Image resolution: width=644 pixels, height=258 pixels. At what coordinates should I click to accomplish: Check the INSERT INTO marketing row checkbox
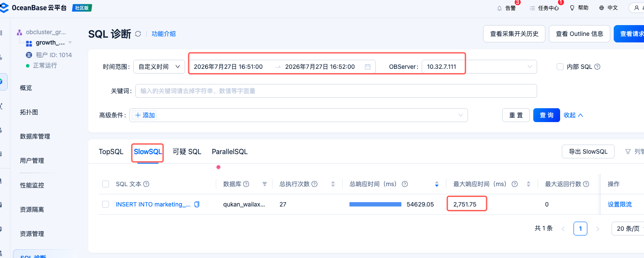point(106,204)
